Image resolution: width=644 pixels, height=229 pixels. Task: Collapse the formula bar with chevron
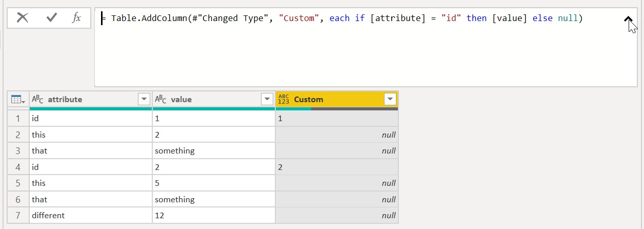(x=628, y=20)
